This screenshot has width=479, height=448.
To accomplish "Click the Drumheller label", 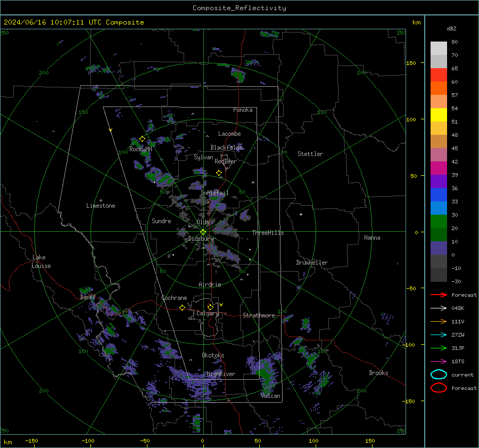I will click(312, 263).
